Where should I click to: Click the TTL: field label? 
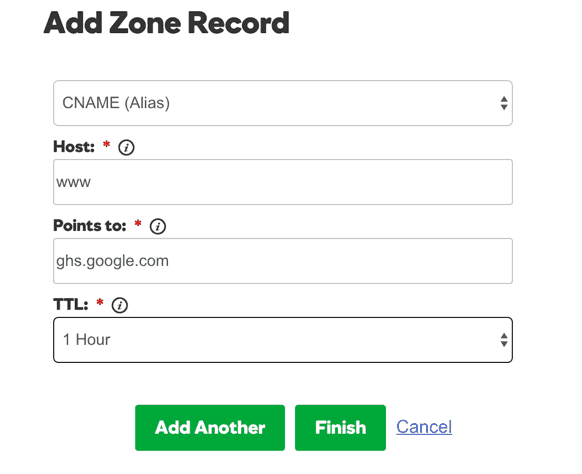click(71, 305)
